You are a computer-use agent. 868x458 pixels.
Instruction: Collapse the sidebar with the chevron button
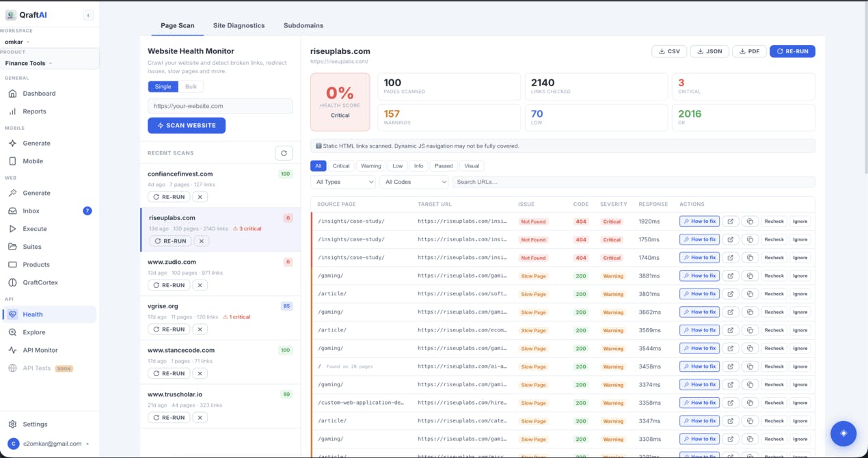click(x=88, y=15)
